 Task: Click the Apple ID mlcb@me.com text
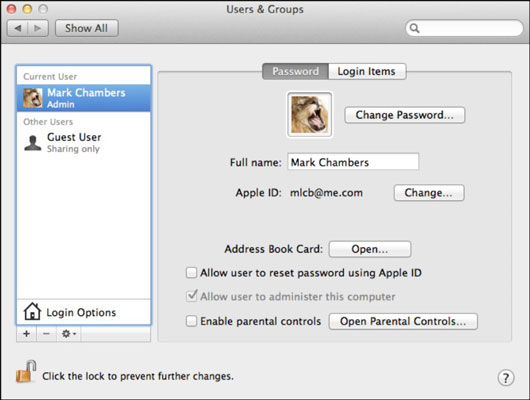326,193
